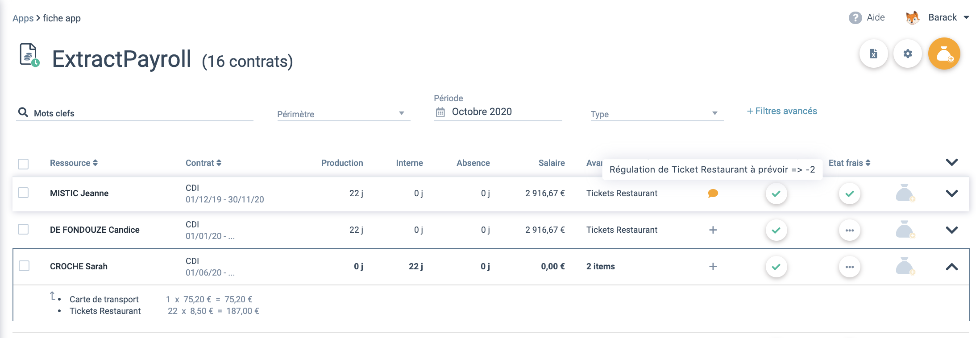Click the three-dots status on DE FONDOUZE row

click(x=849, y=230)
